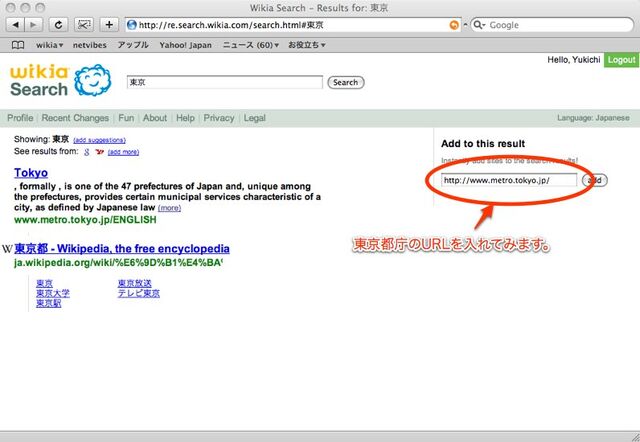Image resolution: width=640 pixels, height=442 pixels.
Task: Click the green Logout button
Action: coord(621,60)
